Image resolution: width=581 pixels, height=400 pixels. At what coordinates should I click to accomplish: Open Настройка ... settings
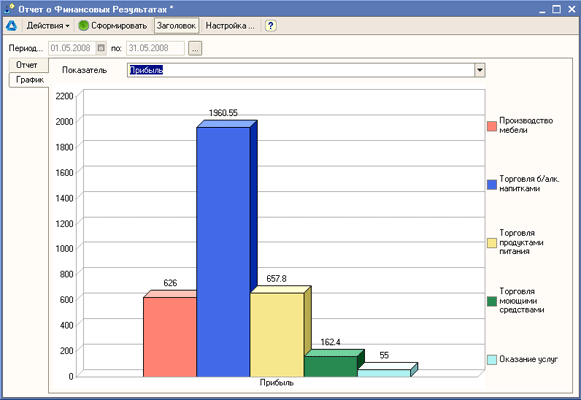point(230,26)
